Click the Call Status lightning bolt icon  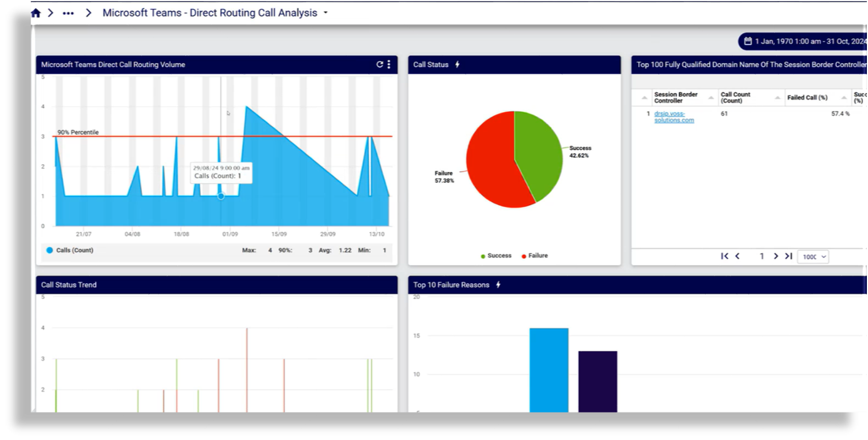[x=457, y=64]
